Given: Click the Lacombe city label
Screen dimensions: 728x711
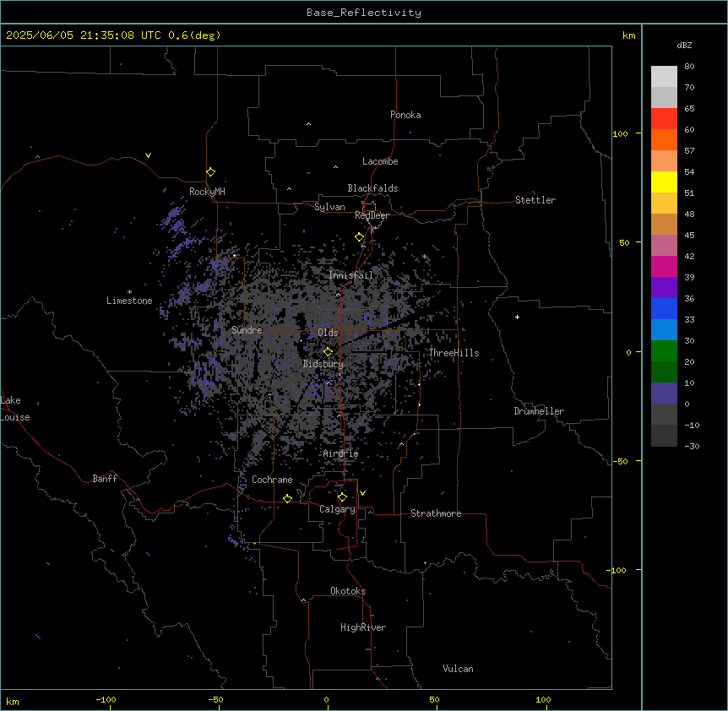Looking at the screenshot, I should tap(380, 161).
